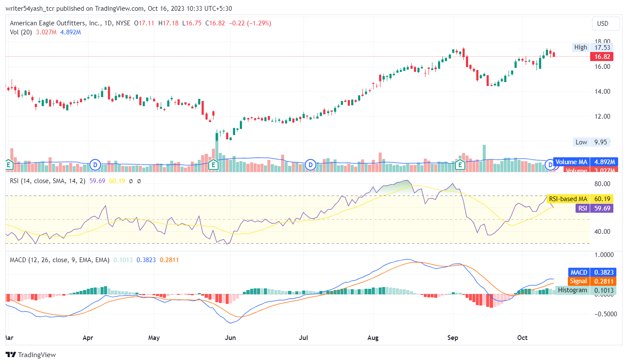Click the High 17.53 price label

[592, 47]
